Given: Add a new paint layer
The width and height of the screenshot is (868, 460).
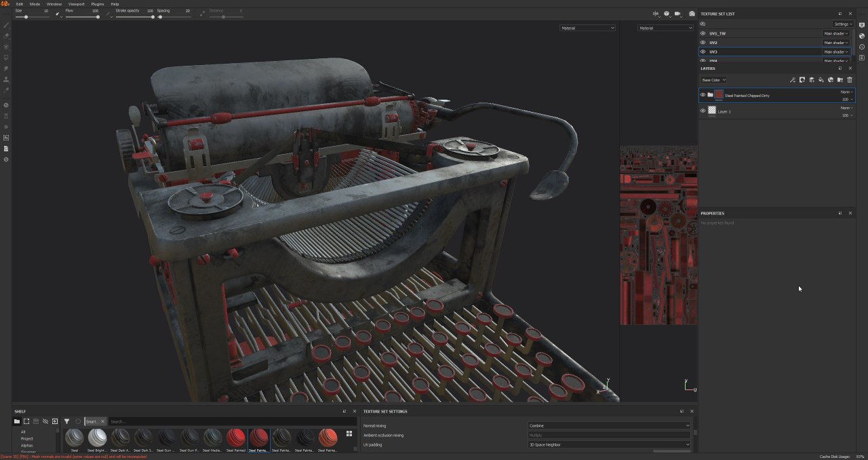Looking at the screenshot, I should point(812,80).
